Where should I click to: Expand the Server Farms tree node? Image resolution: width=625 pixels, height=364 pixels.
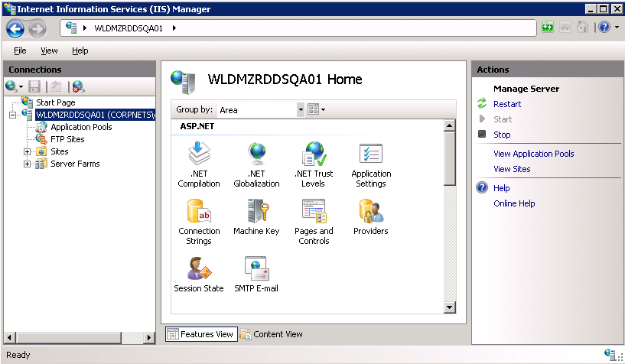pyautogui.click(x=27, y=164)
